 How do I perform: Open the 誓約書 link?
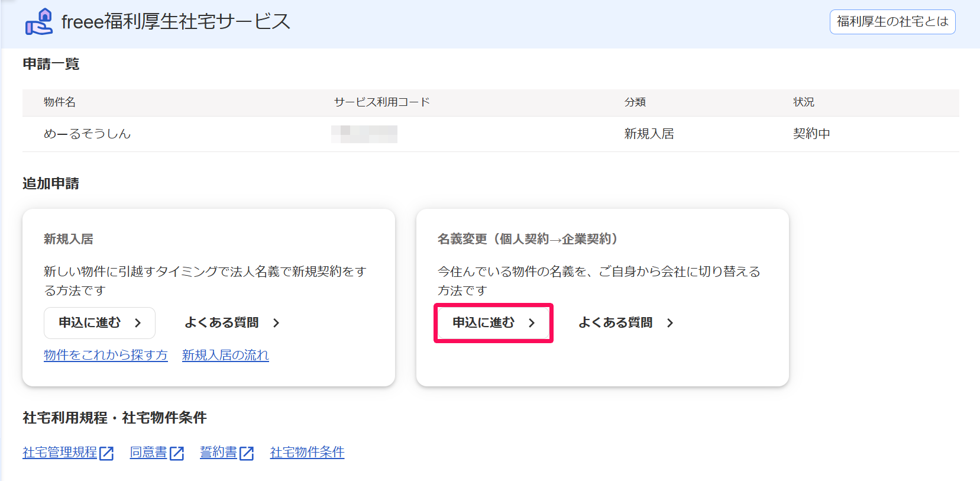click(218, 453)
